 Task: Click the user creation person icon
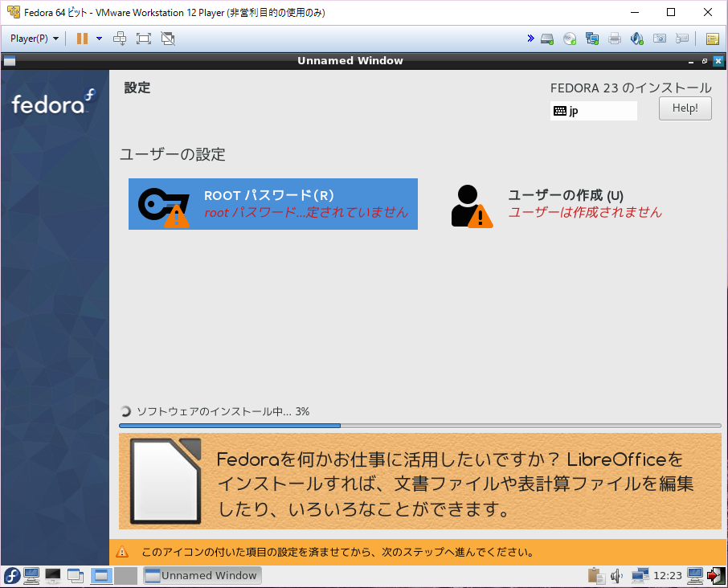[472, 206]
